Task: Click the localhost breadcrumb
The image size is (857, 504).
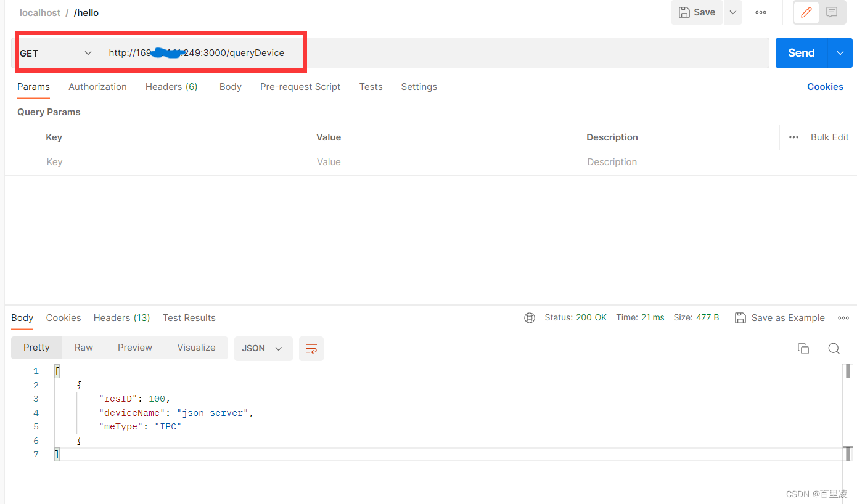Action: (x=40, y=13)
